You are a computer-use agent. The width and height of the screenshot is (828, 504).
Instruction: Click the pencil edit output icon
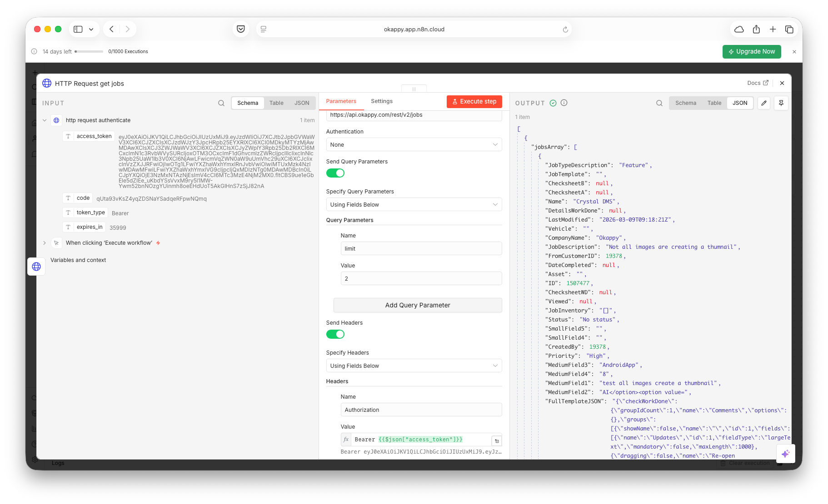point(764,103)
